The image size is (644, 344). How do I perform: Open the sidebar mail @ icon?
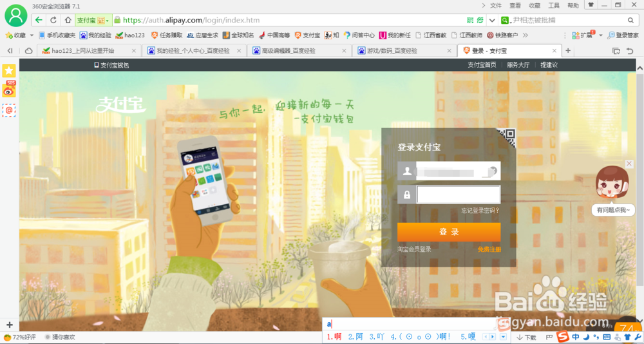pos(9,110)
